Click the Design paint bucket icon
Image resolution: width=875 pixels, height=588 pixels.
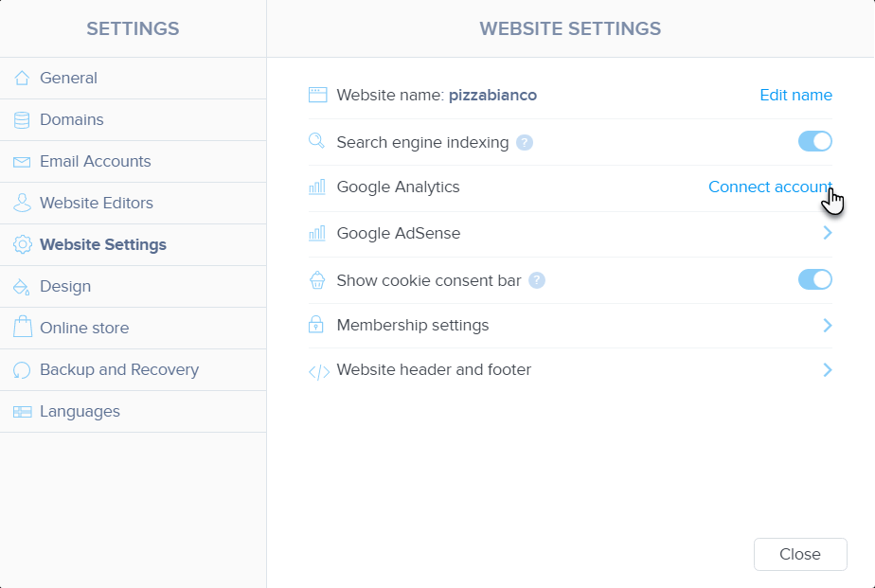pos(22,287)
